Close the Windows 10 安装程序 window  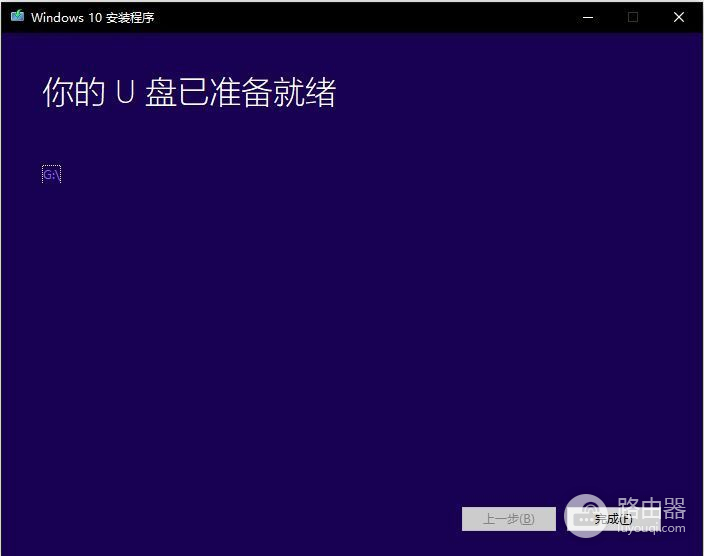click(679, 17)
